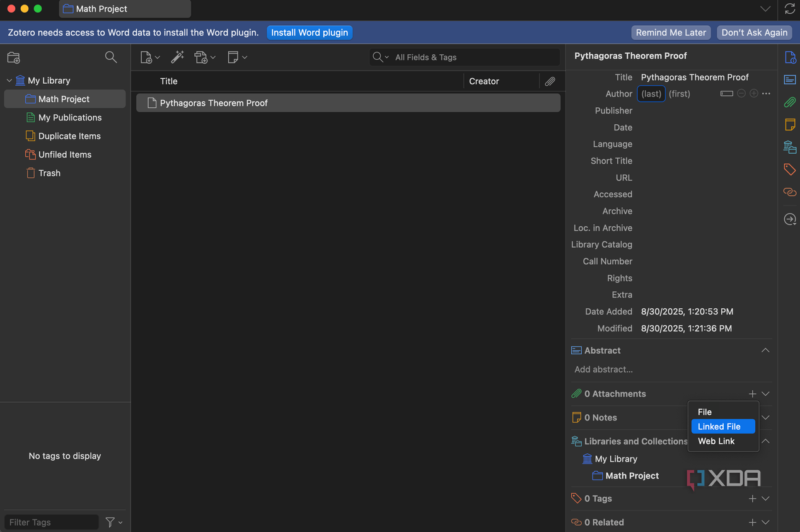Open Unfiled Items in sidebar
Viewport: 800px width, 532px height.
pos(65,154)
